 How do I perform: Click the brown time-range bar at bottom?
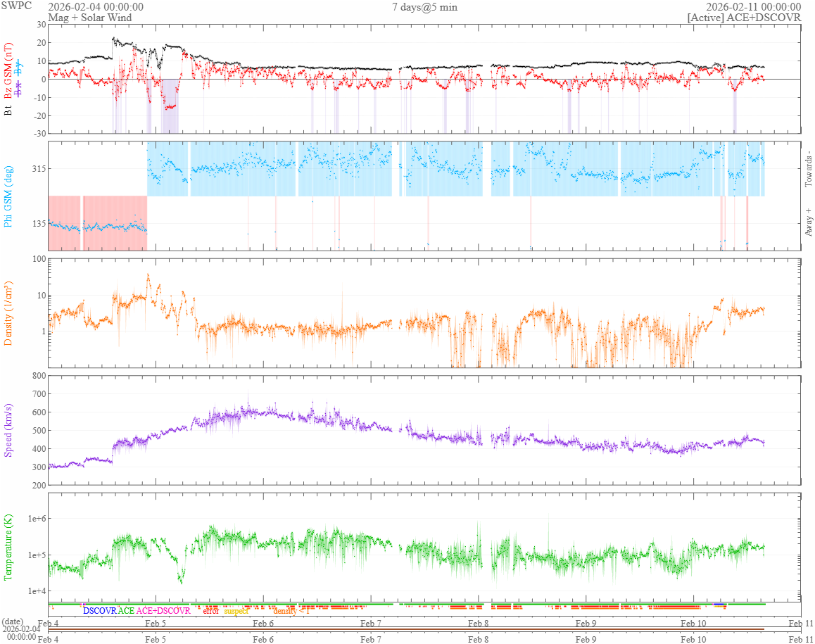coord(406,629)
